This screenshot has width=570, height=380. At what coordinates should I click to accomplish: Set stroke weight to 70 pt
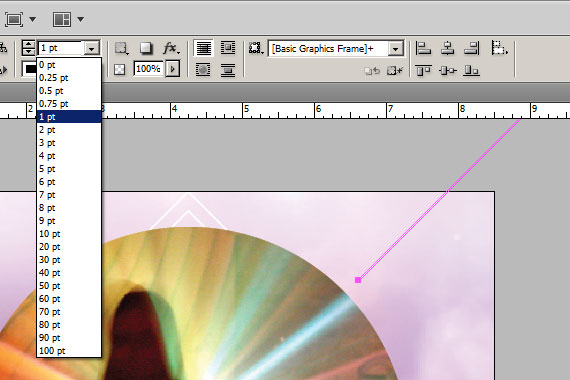(x=69, y=312)
